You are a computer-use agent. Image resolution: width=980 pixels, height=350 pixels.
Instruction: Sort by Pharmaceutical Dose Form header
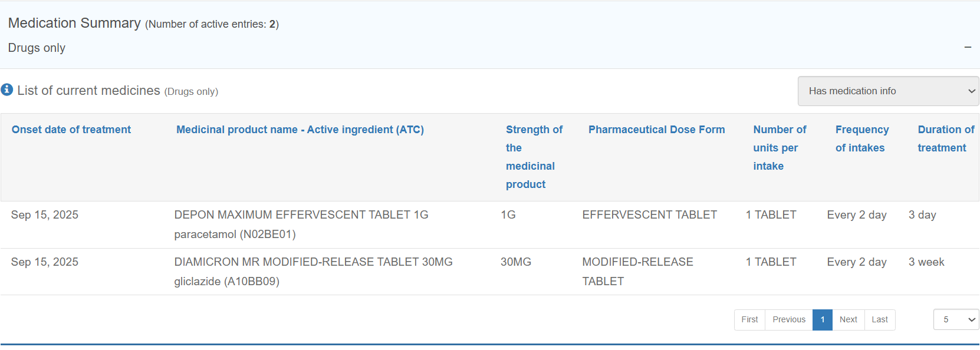tap(656, 130)
